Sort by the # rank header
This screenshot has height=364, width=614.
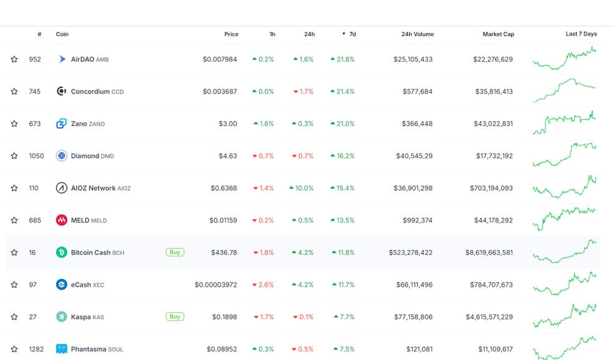pos(39,34)
